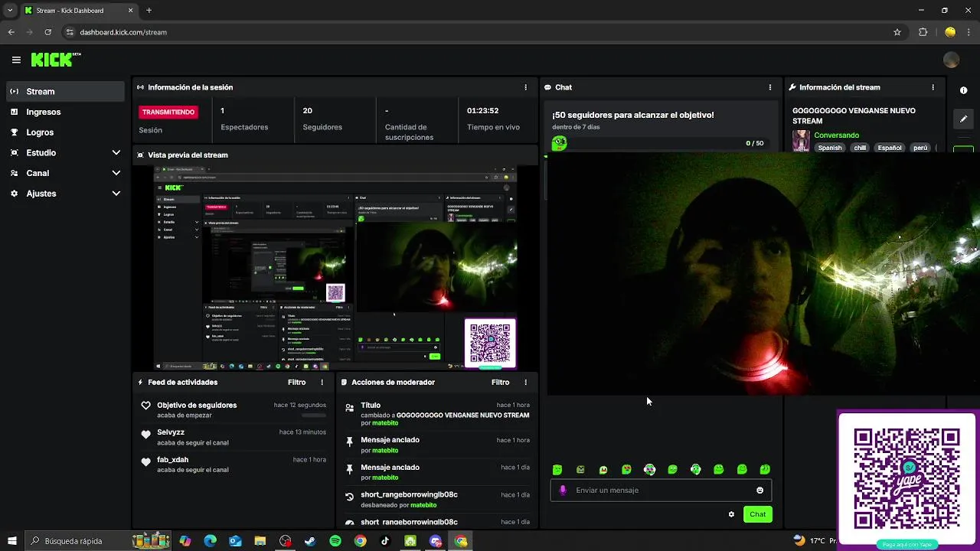This screenshot has width=980, height=551.
Task: Reload the page with refresh icon
Action: click(47, 32)
